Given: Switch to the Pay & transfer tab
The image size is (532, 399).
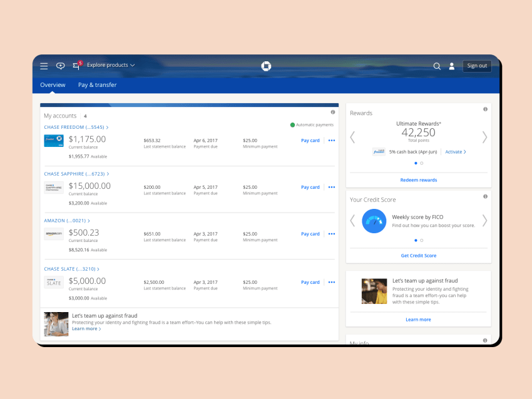Looking at the screenshot, I should [x=97, y=84].
